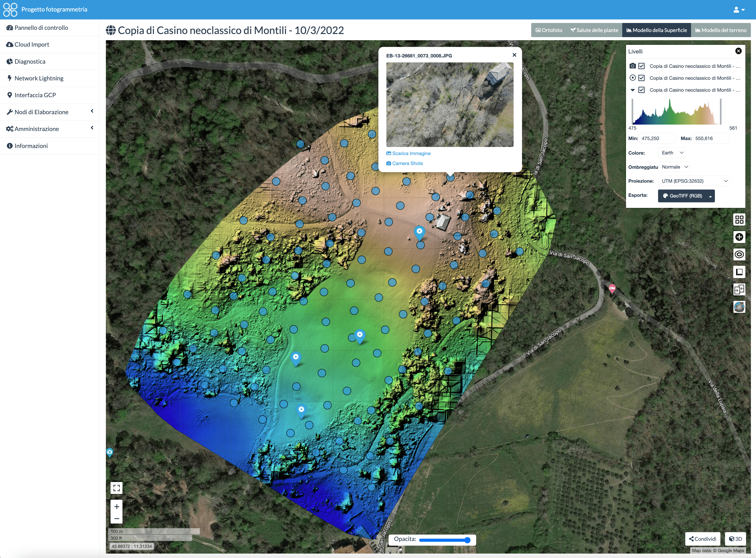Open Network Lightning
This screenshot has height=558, width=756.
coord(50,78)
